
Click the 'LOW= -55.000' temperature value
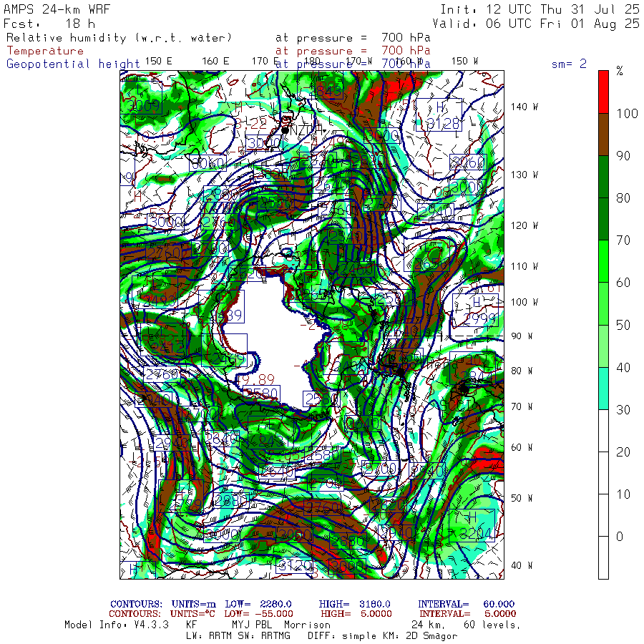(259, 614)
